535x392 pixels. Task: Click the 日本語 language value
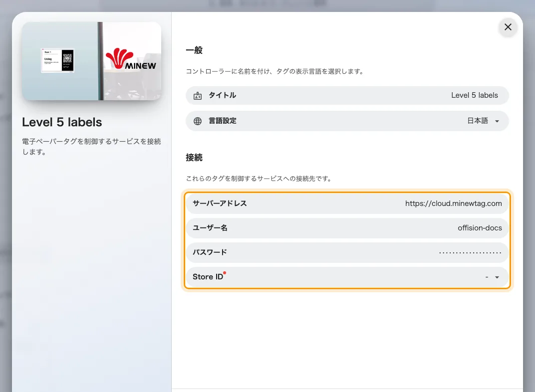[x=477, y=121]
